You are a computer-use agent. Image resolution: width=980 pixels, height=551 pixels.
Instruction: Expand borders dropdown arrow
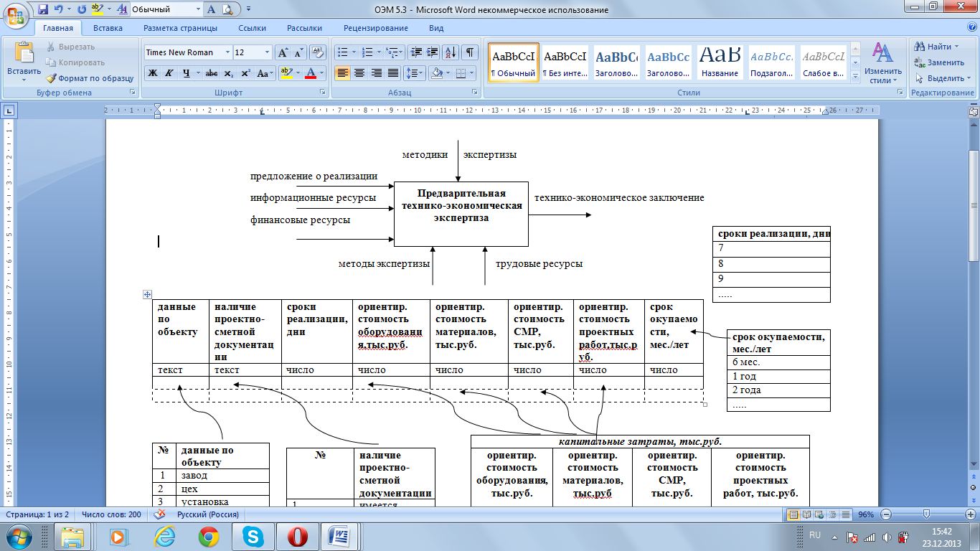[471, 73]
